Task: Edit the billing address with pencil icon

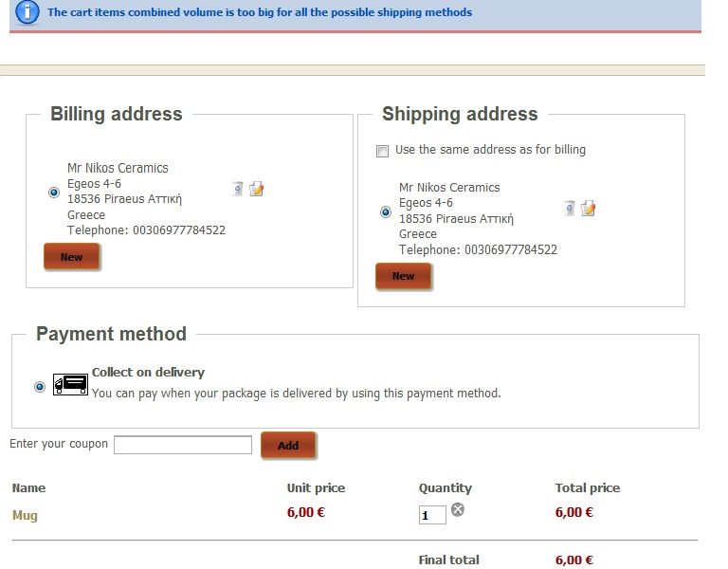Action: tap(256, 189)
